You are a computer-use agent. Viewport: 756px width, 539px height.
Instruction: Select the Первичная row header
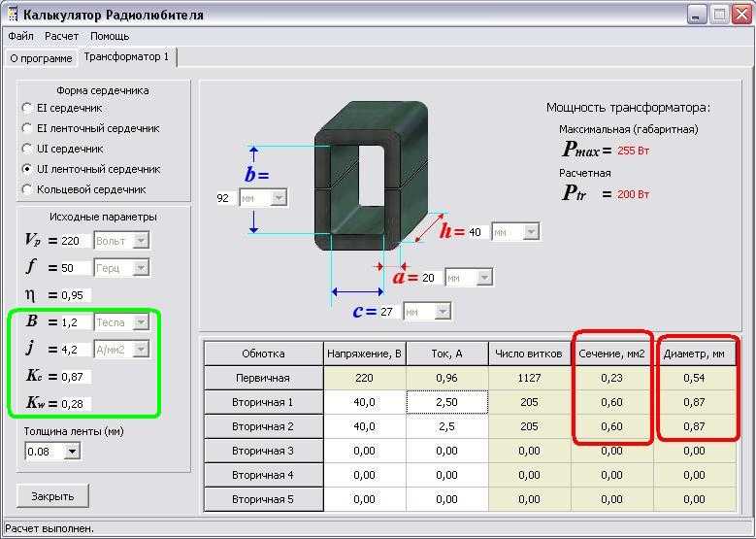[x=263, y=378]
